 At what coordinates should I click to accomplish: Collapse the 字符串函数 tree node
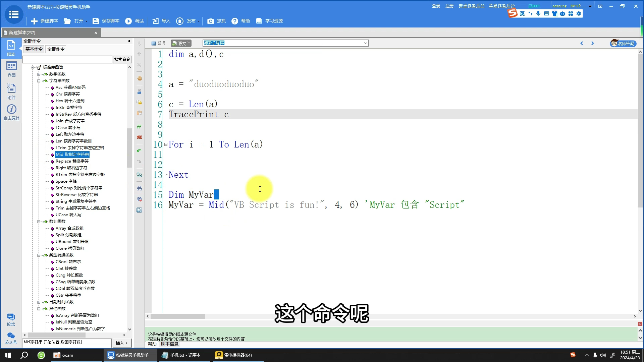click(x=39, y=81)
